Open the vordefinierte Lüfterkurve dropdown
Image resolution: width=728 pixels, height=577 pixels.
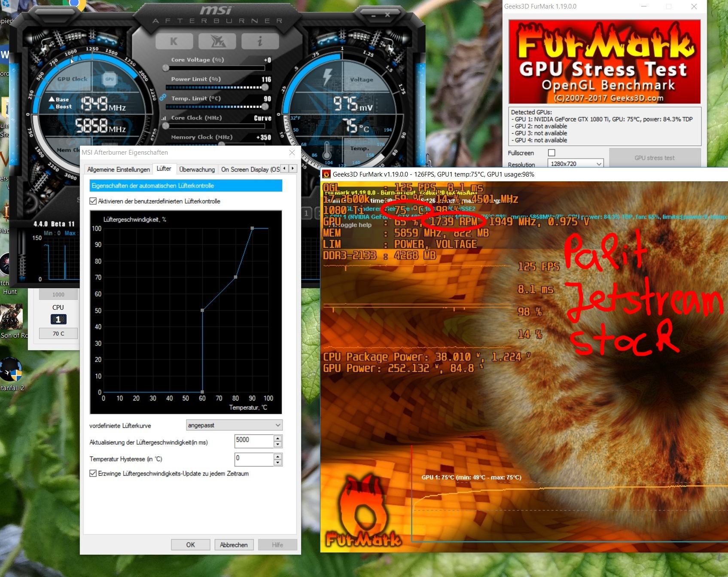[234, 425]
